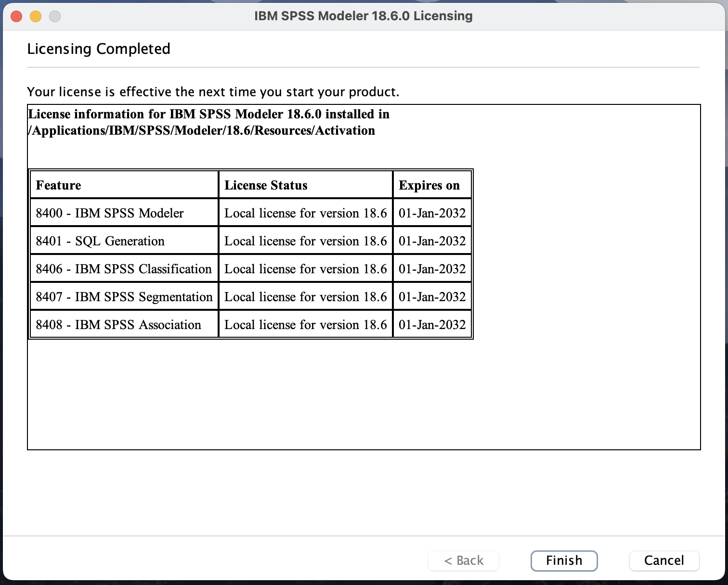Click the 'Feature' column header

pyautogui.click(x=125, y=185)
